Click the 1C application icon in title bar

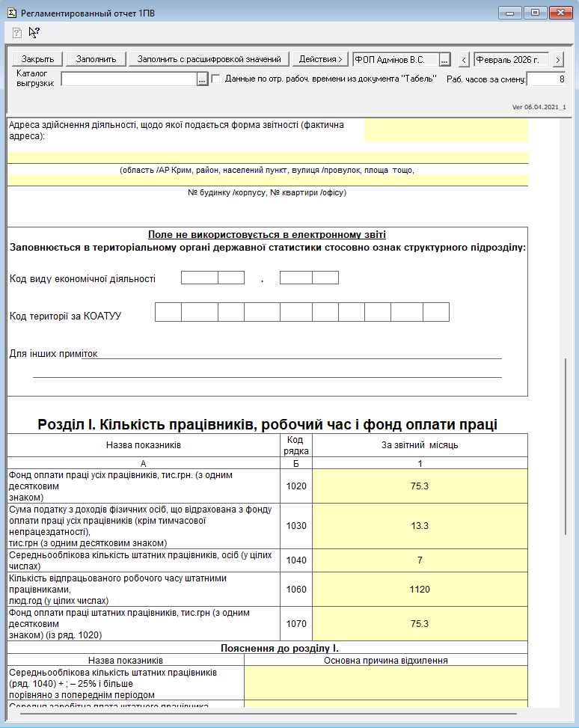(10, 12)
